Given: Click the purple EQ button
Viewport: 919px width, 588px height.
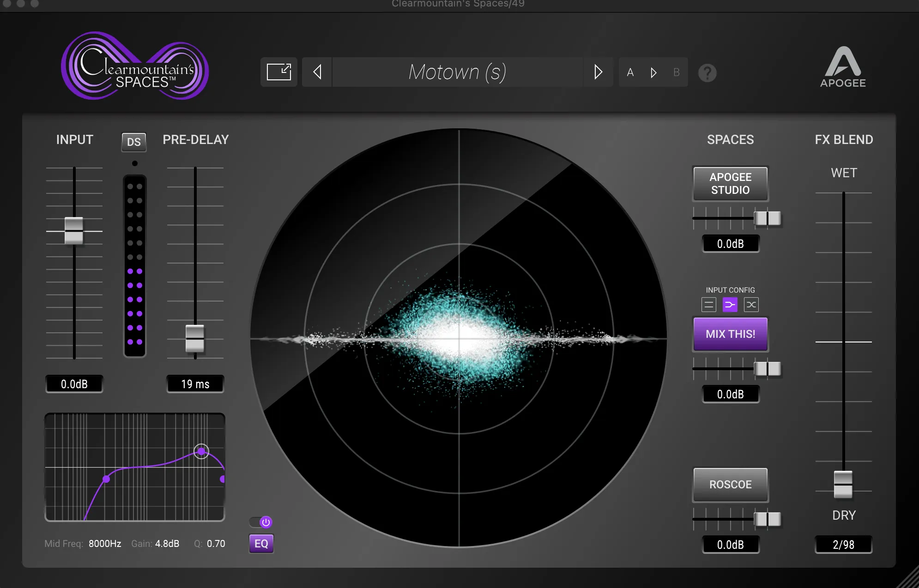Looking at the screenshot, I should (261, 544).
